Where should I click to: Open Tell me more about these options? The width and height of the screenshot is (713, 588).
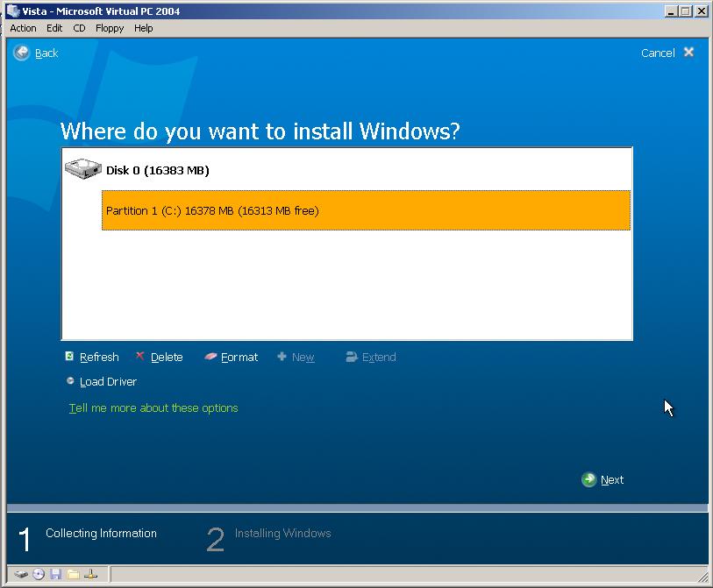[x=153, y=408]
